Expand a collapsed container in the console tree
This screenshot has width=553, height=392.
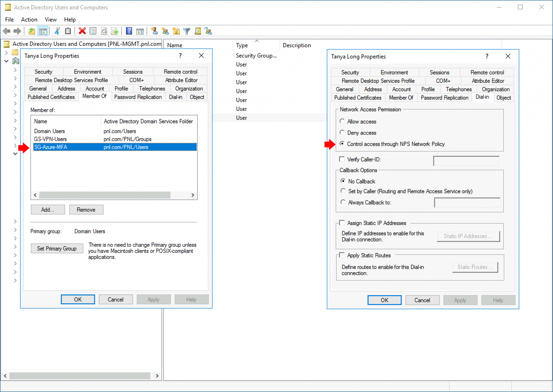point(15,70)
